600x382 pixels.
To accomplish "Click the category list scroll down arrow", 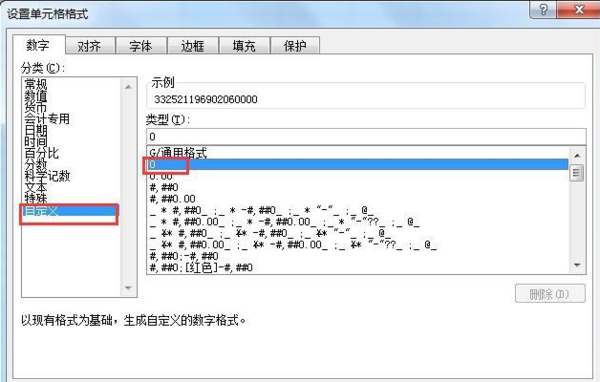I will (x=128, y=288).
